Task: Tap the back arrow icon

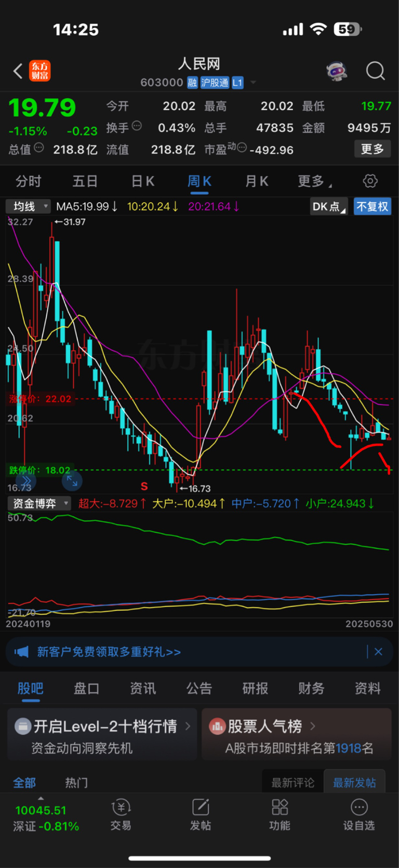Action: pos(18,71)
